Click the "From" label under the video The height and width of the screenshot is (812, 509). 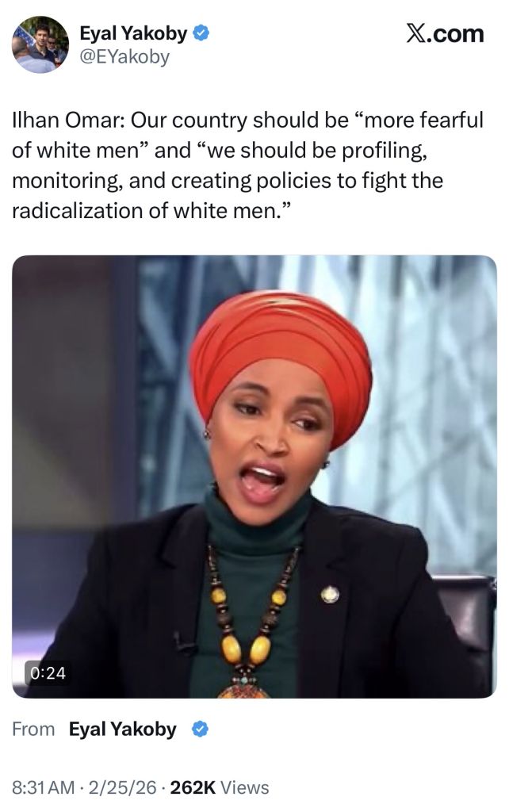[33, 730]
